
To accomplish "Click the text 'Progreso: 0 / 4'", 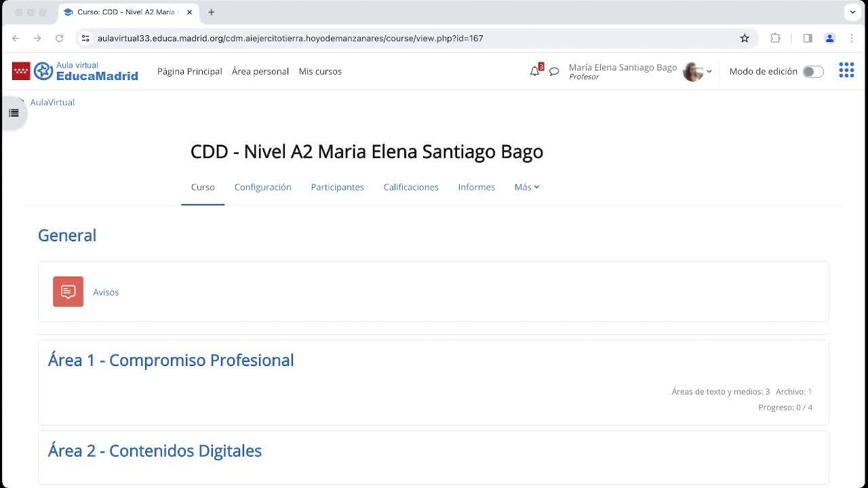I will click(785, 407).
